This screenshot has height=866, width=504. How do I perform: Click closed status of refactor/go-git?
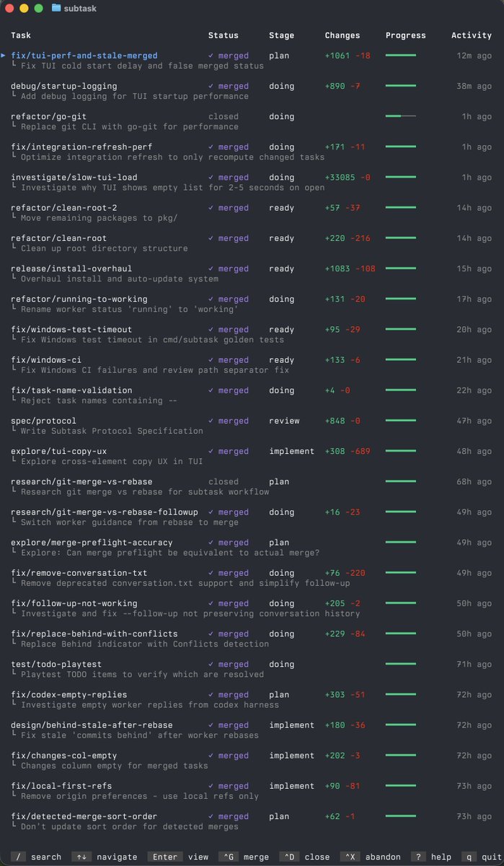(x=224, y=116)
